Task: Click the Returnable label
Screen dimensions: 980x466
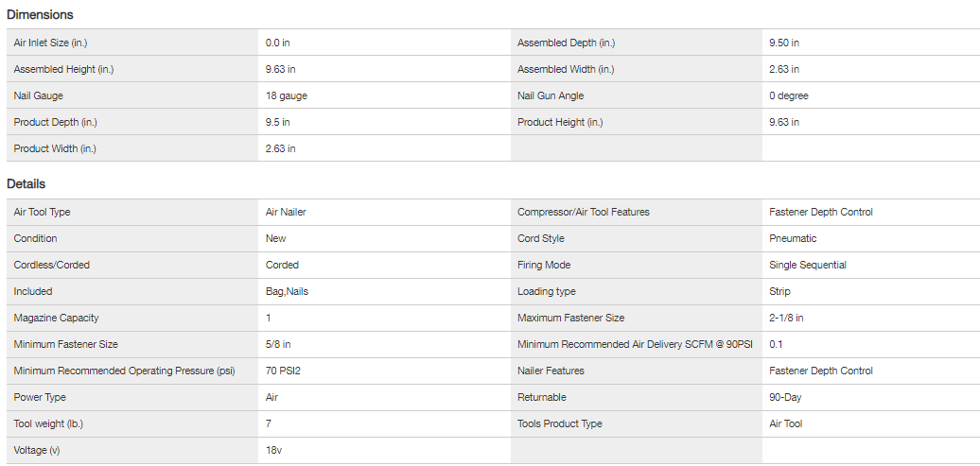Action: [542, 397]
